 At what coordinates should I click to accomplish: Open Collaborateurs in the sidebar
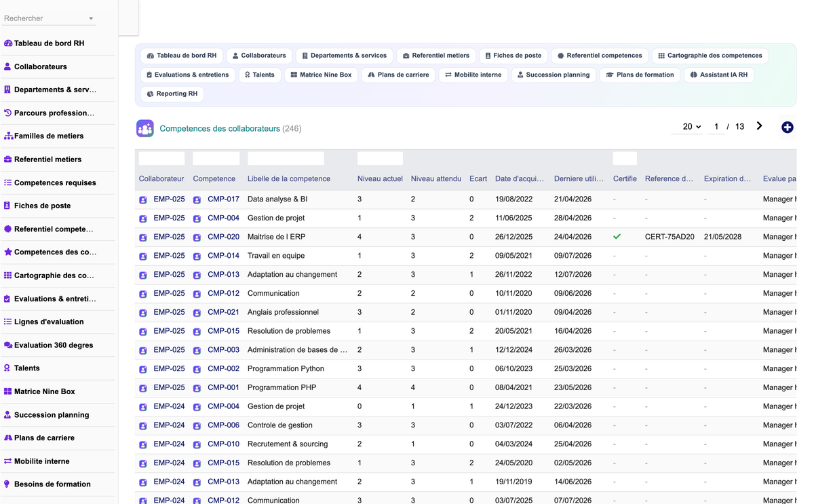pos(40,66)
